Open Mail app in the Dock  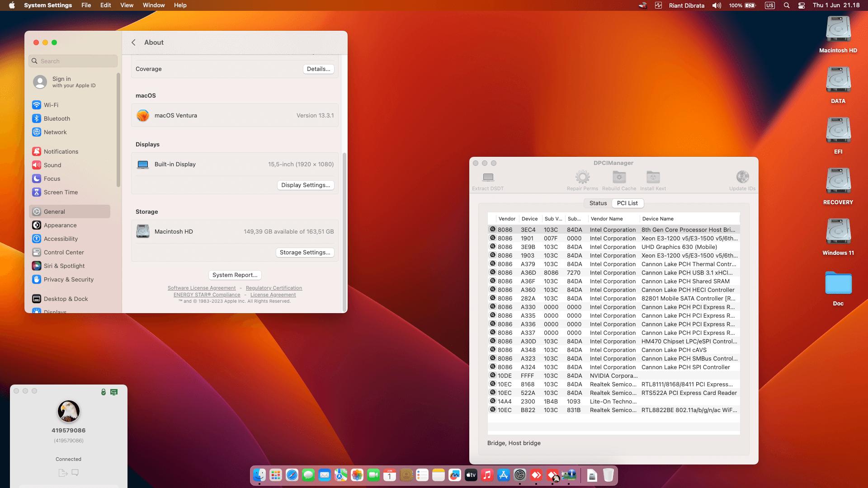[325, 475]
